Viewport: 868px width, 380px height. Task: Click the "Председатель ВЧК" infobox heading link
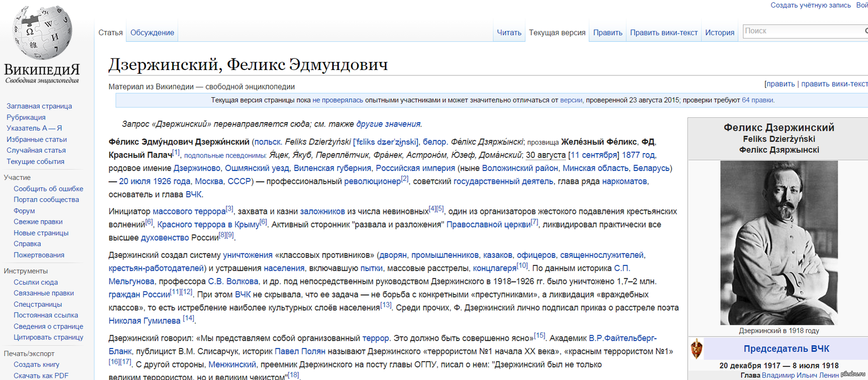click(x=786, y=349)
